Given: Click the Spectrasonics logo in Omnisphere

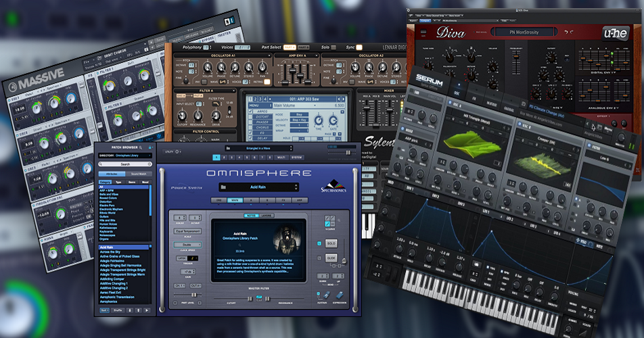Looking at the screenshot, I should click(334, 185).
